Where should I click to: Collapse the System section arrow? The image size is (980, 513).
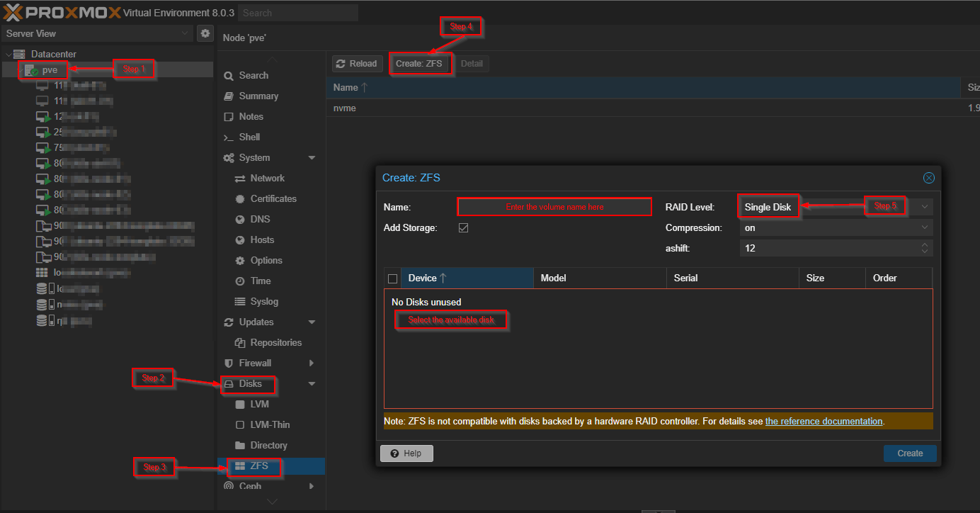(x=312, y=157)
